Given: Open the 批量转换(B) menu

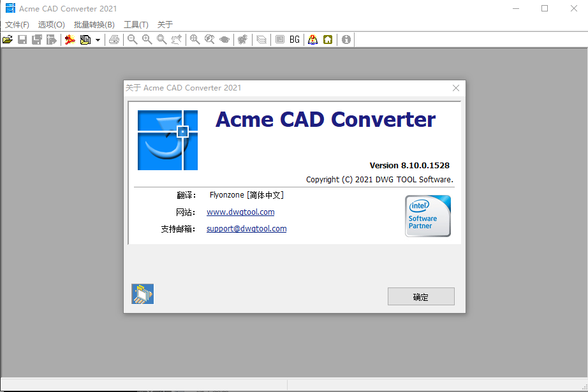Looking at the screenshot, I should point(94,25).
